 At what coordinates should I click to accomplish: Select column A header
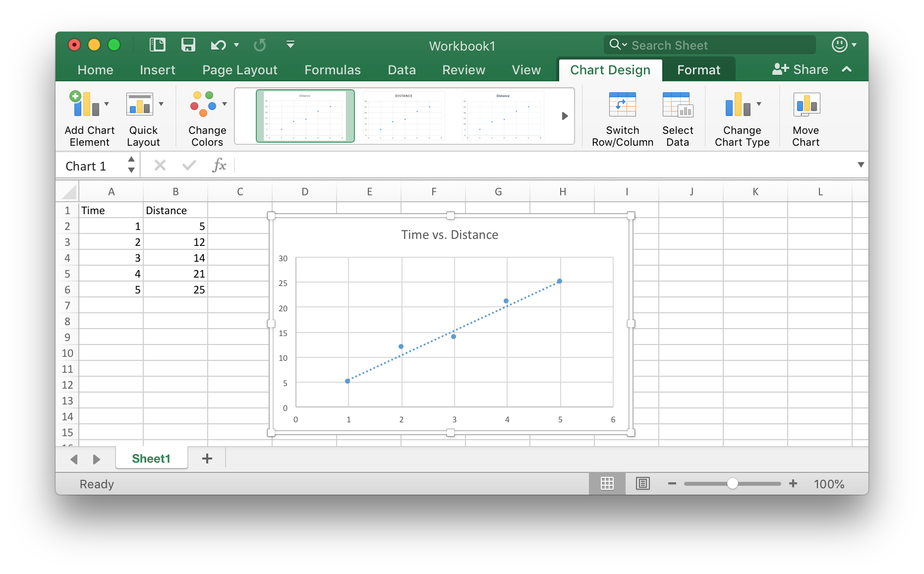pyautogui.click(x=111, y=191)
